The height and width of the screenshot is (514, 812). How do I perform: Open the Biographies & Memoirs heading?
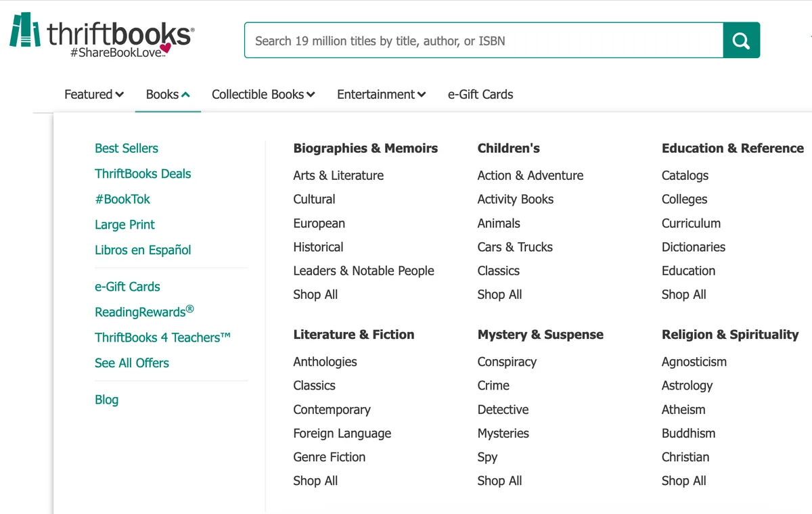click(365, 148)
